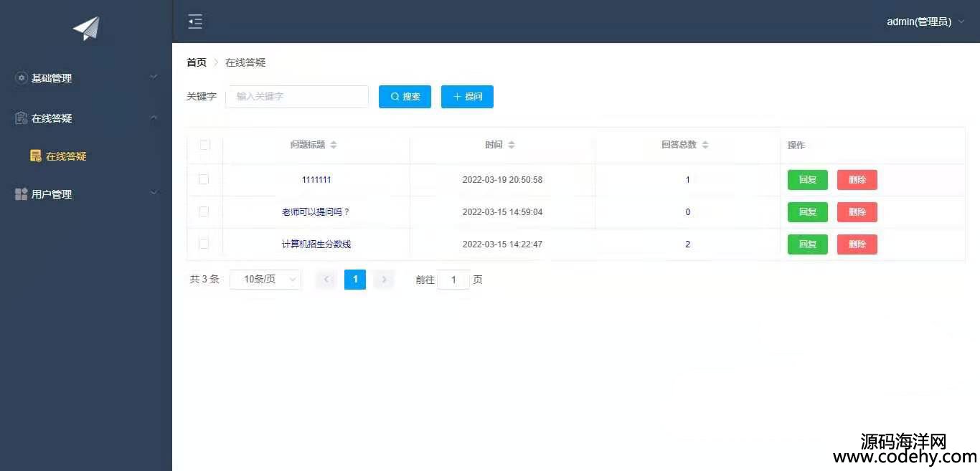Screen dimensions: 980x471
Task: Go to next page arrow
Action: tap(384, 280)
